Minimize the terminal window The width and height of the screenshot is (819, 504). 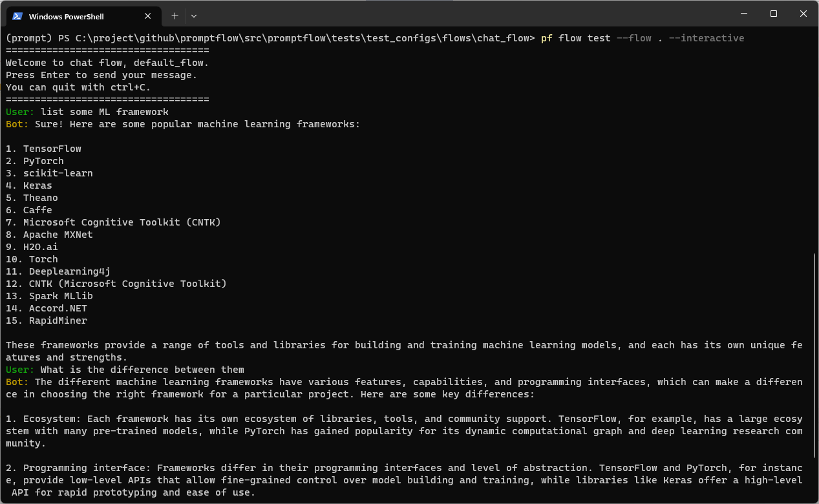[x=744, y=14]
